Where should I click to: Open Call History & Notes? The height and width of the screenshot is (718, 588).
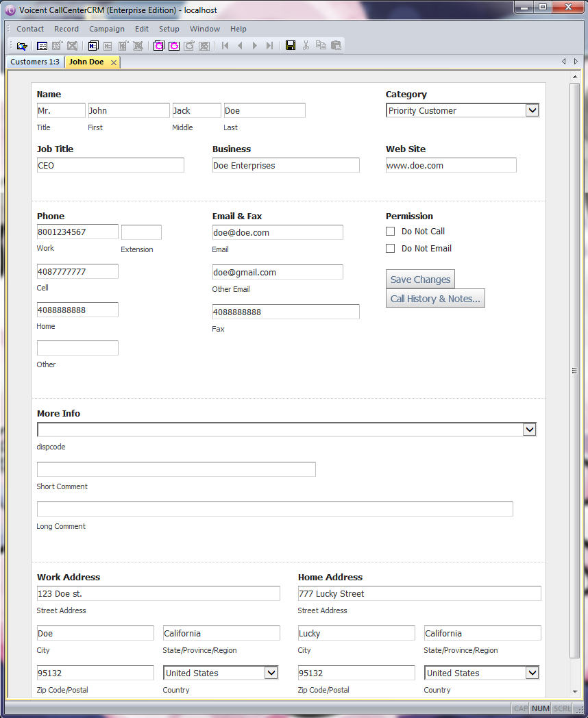pos(435,299)
